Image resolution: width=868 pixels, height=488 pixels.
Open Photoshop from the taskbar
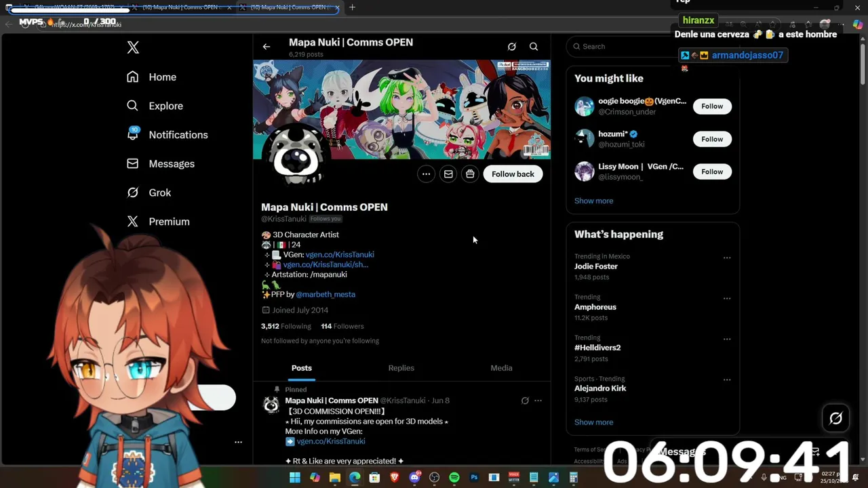click(x=474, y=478)
